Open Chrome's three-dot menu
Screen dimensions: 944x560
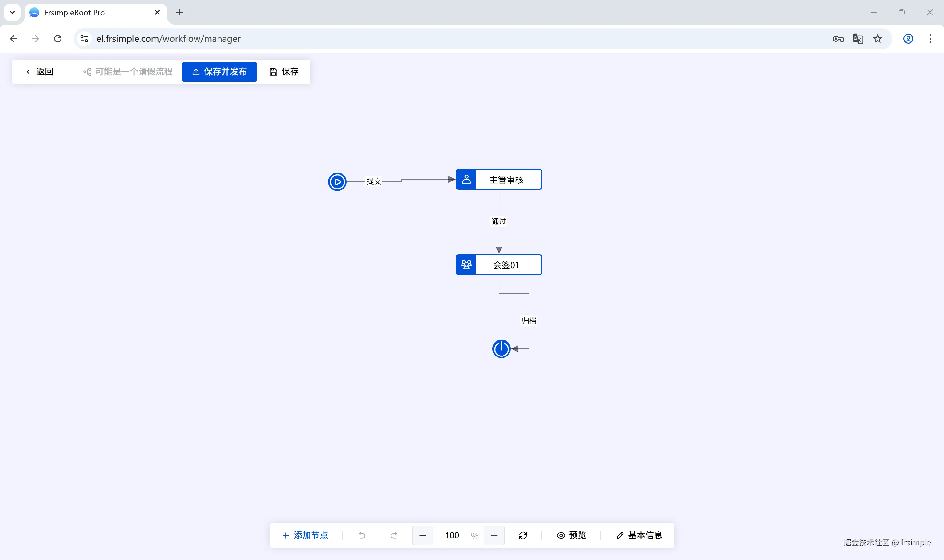click(x=930, y=38)
